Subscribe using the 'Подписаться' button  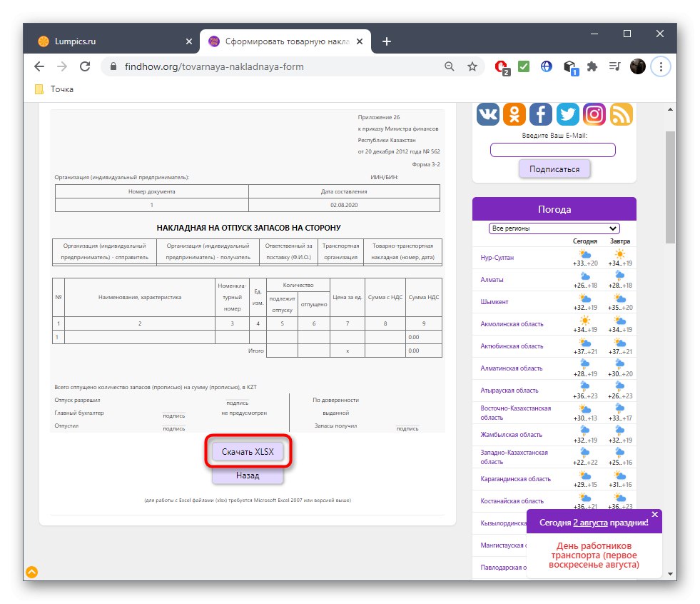554,168
